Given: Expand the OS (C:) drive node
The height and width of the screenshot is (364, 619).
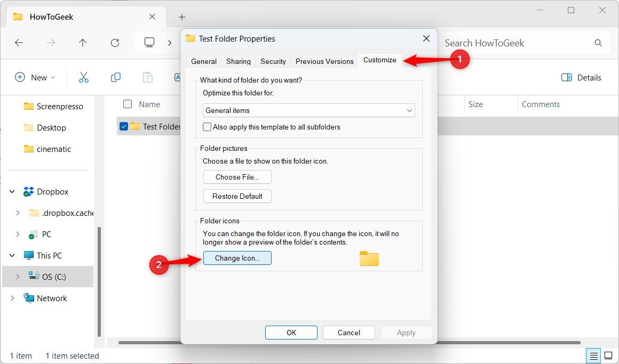Looking at the screenshot, I should point(18,277).
